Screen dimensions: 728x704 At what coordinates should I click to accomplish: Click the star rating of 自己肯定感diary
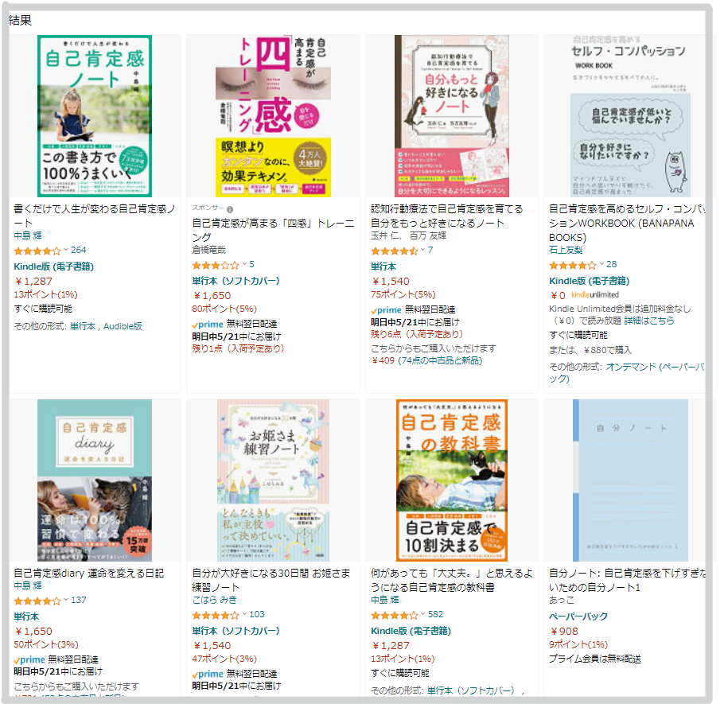coord(37,601)
